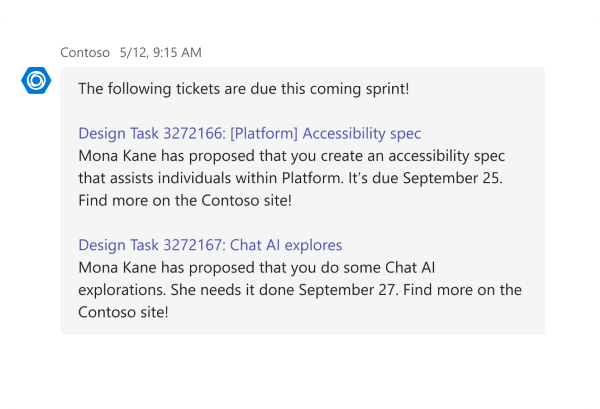Open the Design Task 3272166 Accessibility spec link
Screen dimensions: 600x409
[x=249, y=134]
